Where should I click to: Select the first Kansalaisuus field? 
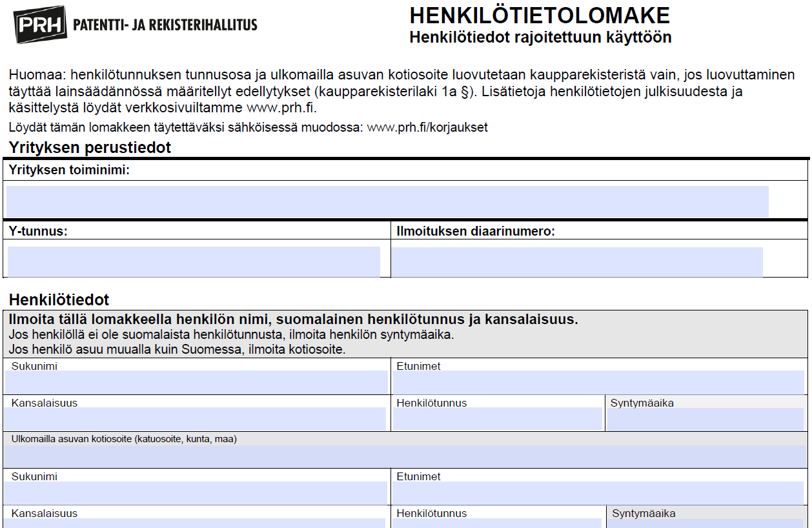[x=196, y=419]
